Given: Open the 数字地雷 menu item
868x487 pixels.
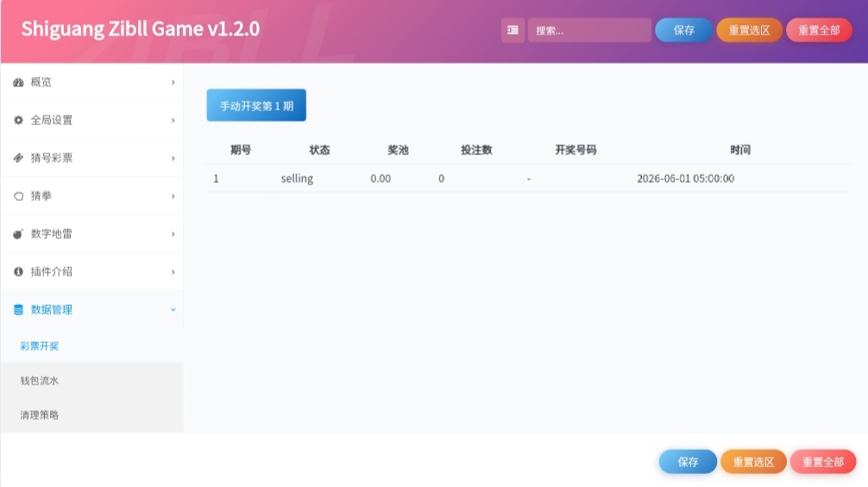Looking at the screenshot, I should pos(92,234).
